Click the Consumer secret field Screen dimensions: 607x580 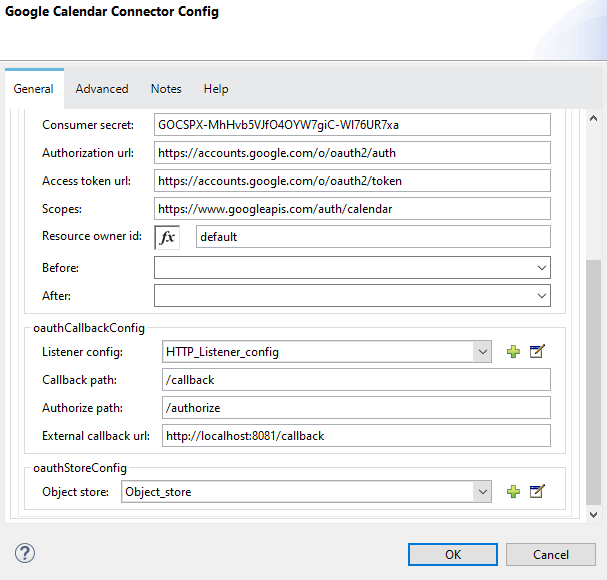point(352,125)
